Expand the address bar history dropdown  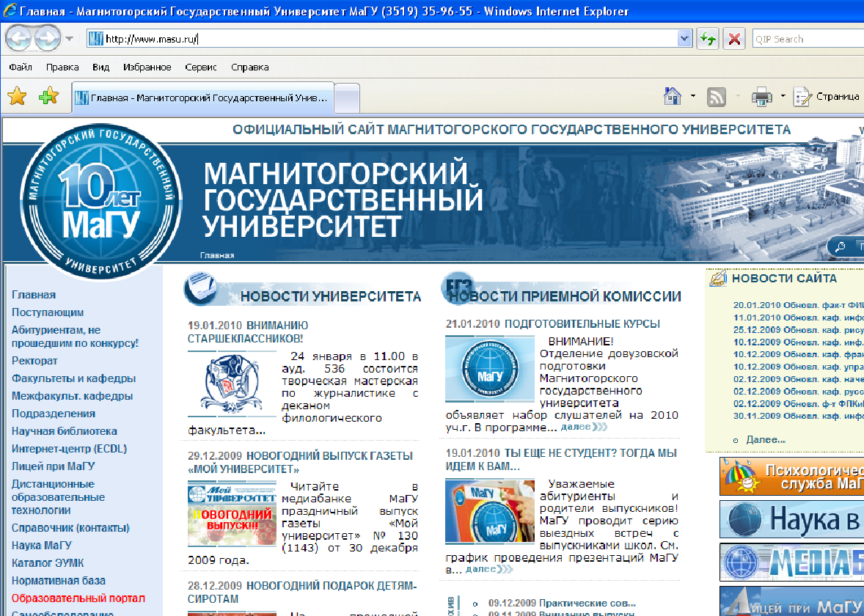coord(684,39)
